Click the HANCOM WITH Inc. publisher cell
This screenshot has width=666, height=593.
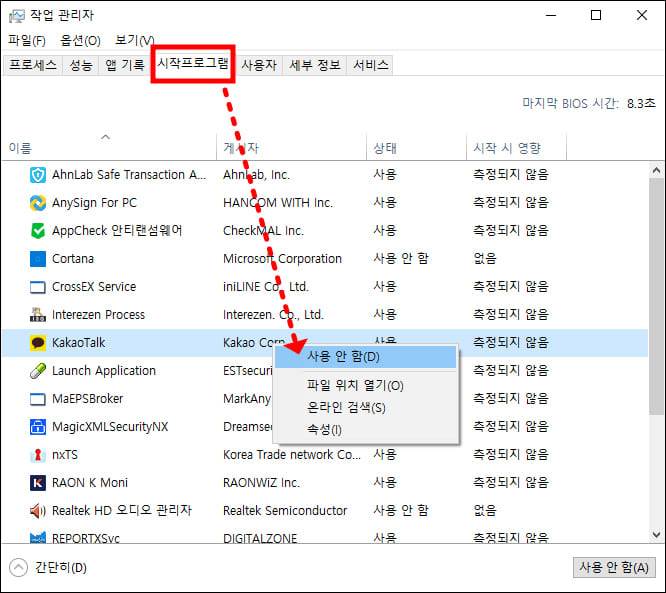278,203
